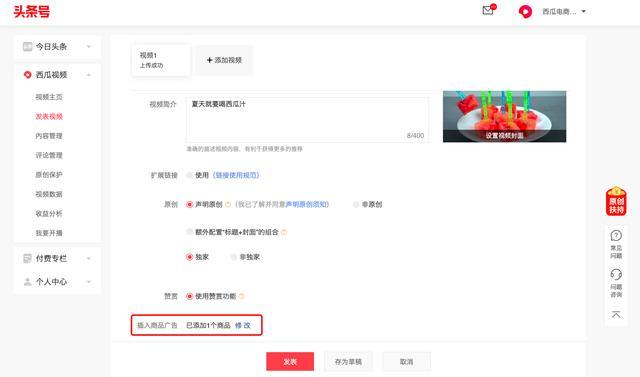Go to 内容管理 in the sidebar

click(49, 136)
